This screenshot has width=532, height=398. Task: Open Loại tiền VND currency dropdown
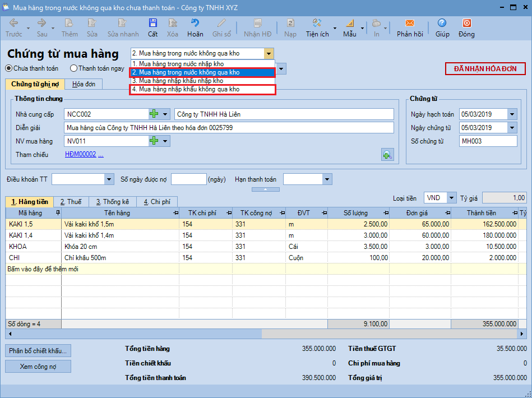(x=451, y=198)
